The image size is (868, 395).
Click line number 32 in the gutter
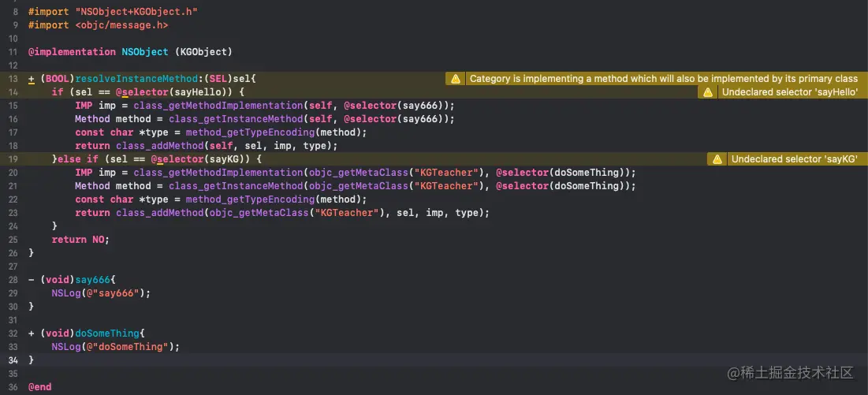13,334
